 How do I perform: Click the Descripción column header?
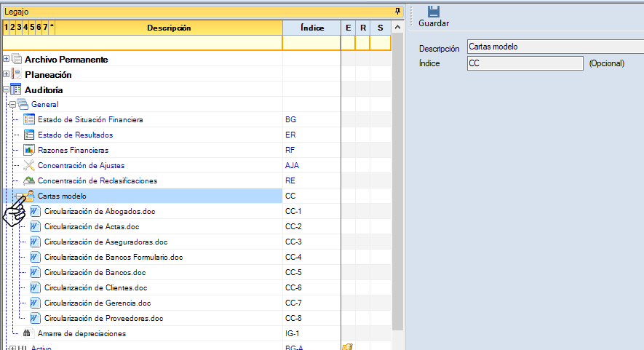pos(168,28)
